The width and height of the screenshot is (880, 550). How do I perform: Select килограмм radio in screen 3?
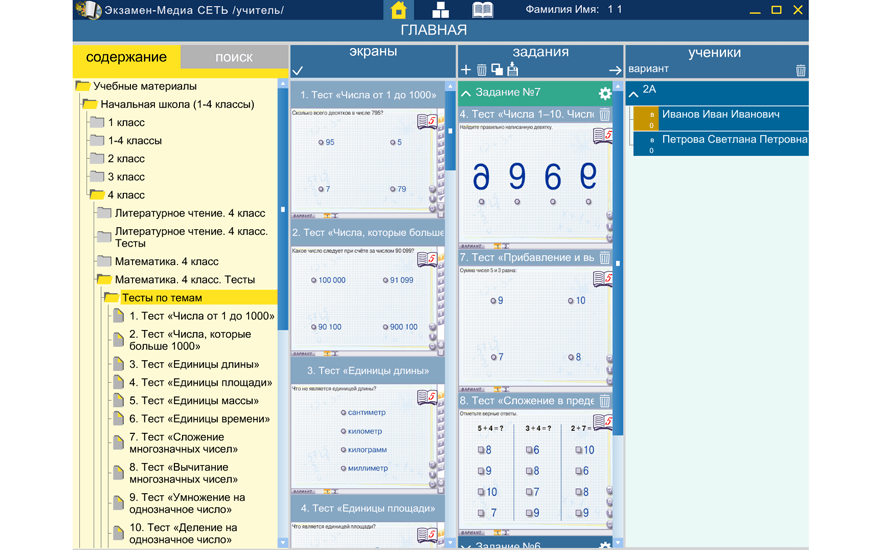click(x=343, y=450)
